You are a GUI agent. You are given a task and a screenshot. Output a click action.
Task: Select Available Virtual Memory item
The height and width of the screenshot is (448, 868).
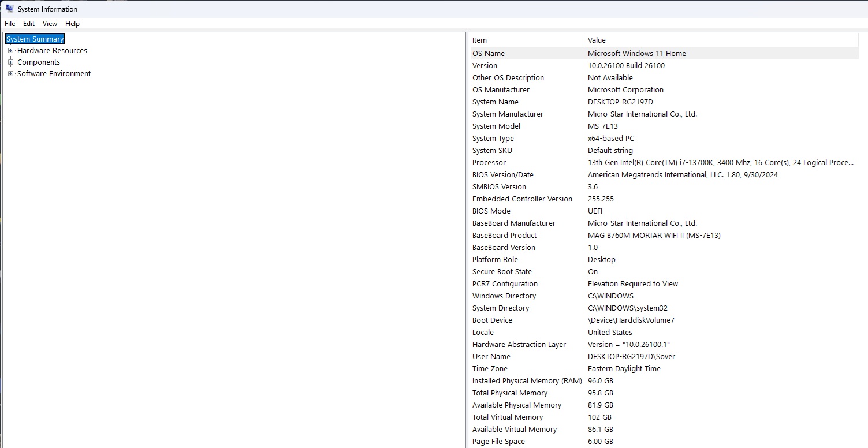pyautogui.click(x=515, y=429)
